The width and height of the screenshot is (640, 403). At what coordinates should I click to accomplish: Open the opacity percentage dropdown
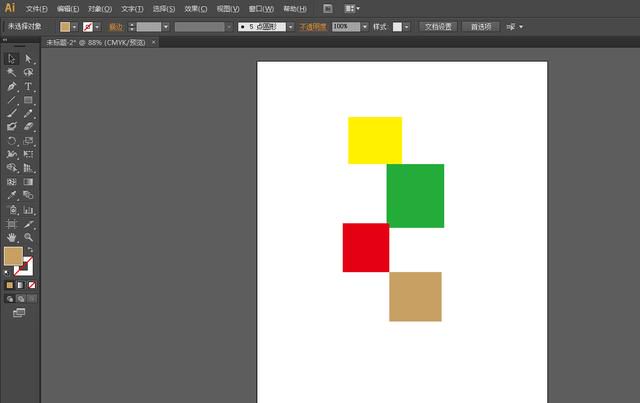click(x=364, y=27)
